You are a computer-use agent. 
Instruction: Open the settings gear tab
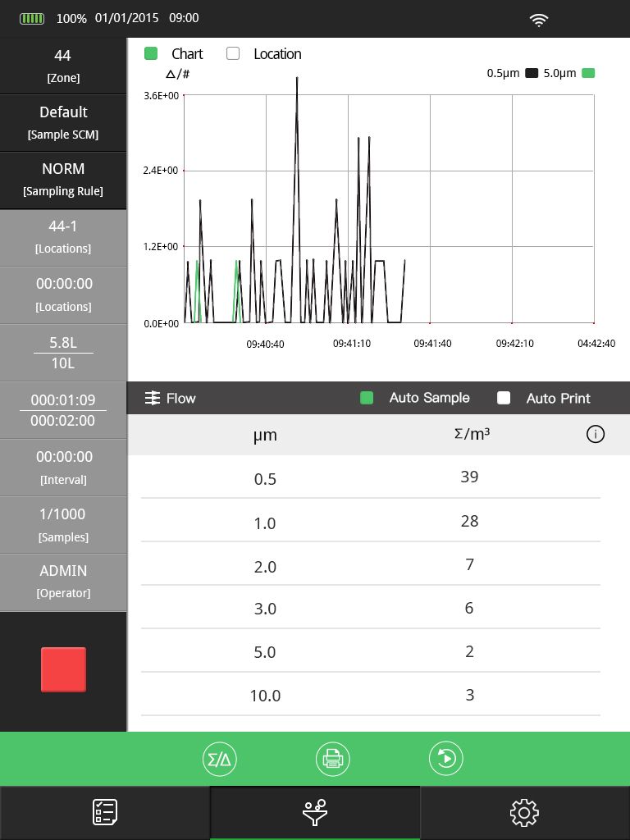tap(524, 812)
